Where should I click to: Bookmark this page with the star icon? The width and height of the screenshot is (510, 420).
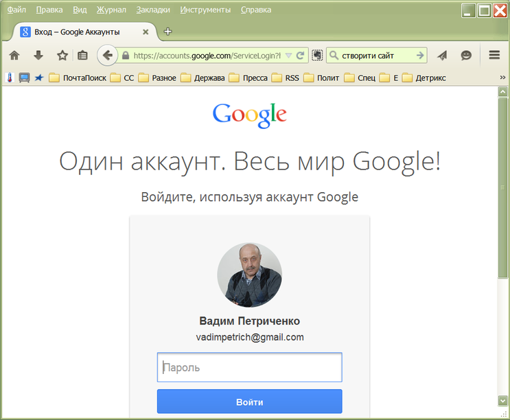pos(62,56)
